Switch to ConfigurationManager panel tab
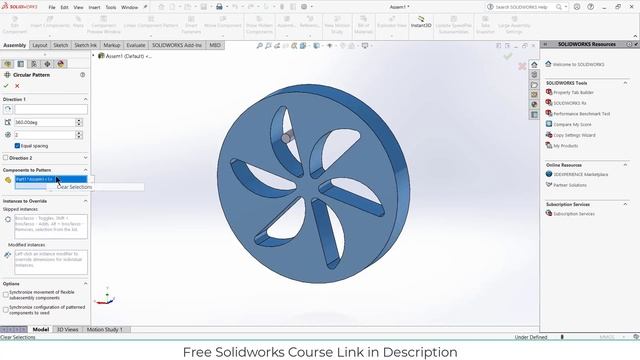Screen dimensions: 640x360 click(34, 64)
